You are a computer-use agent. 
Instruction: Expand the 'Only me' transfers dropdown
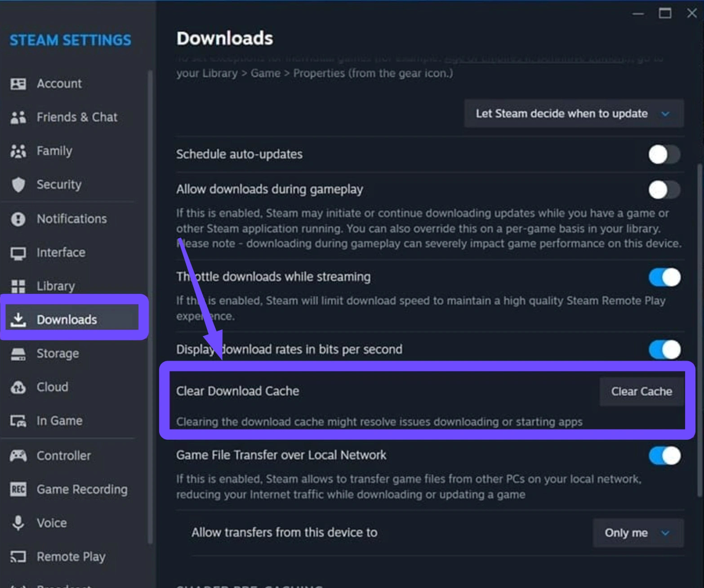coord(637,533)
